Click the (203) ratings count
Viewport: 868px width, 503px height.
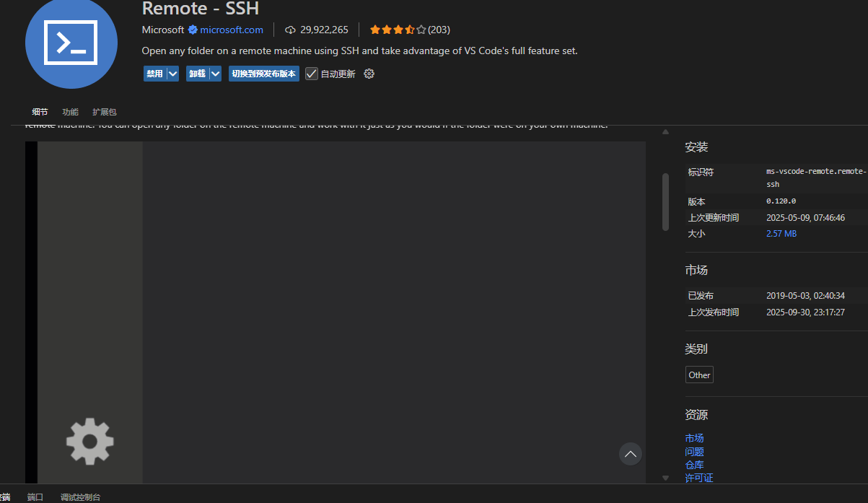(439, 30)
